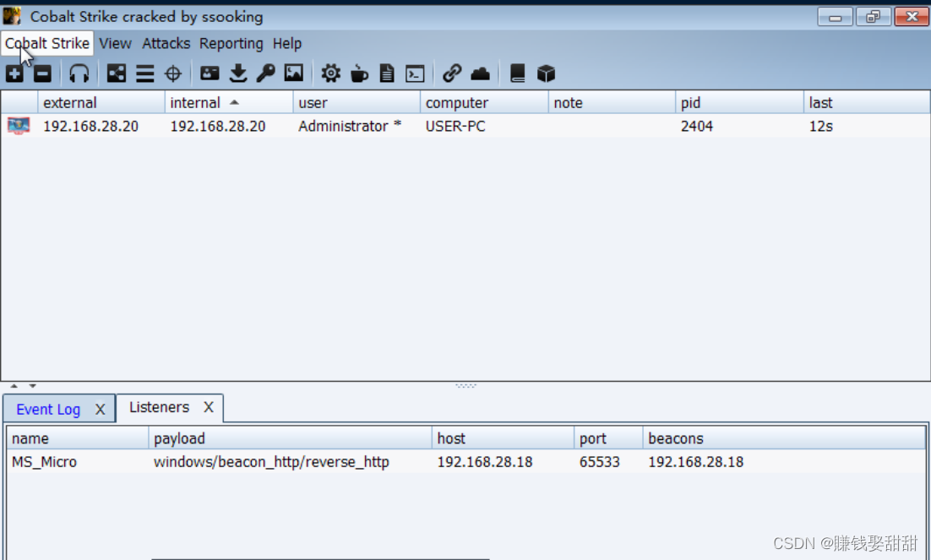This screenshot has height=560, width=931.
Task: Close the Event Log tab
Action: pyautogui.click(x=101, y=409)
